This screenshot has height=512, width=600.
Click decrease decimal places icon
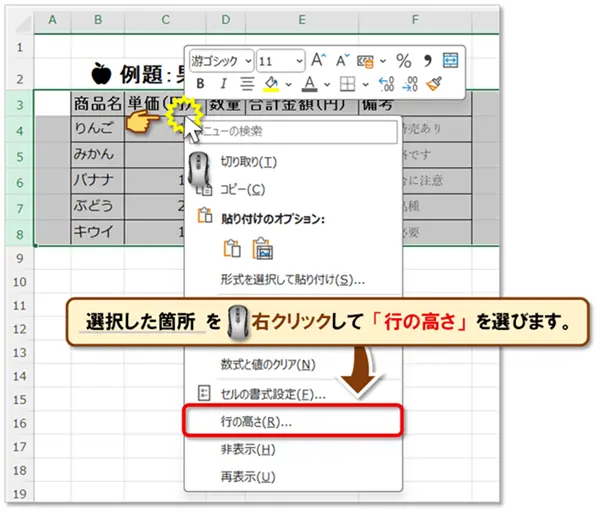(409, 84)
